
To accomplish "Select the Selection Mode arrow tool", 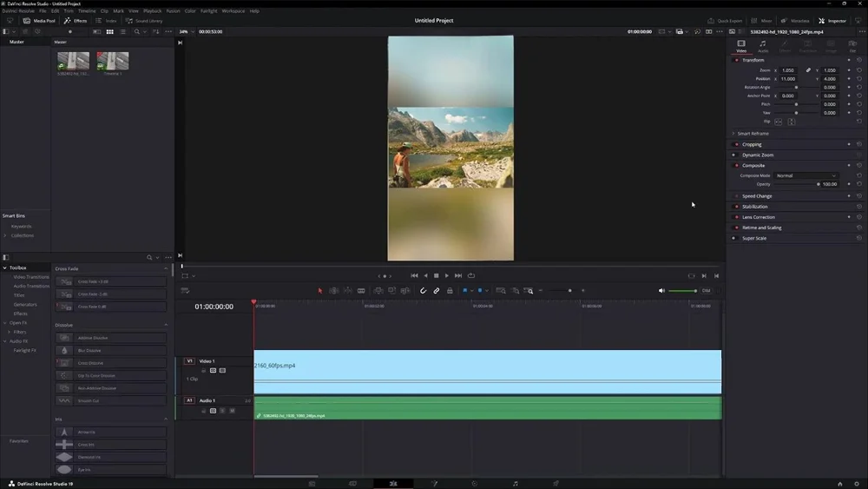I will coord(320,291).
